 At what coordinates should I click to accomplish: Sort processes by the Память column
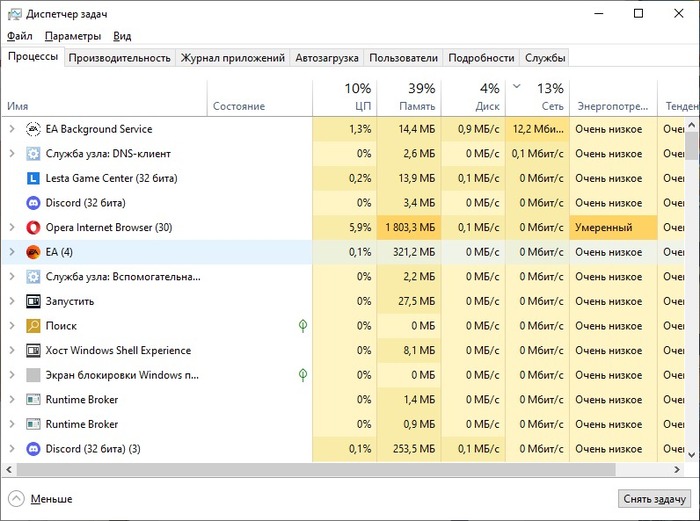coord(408,96)
